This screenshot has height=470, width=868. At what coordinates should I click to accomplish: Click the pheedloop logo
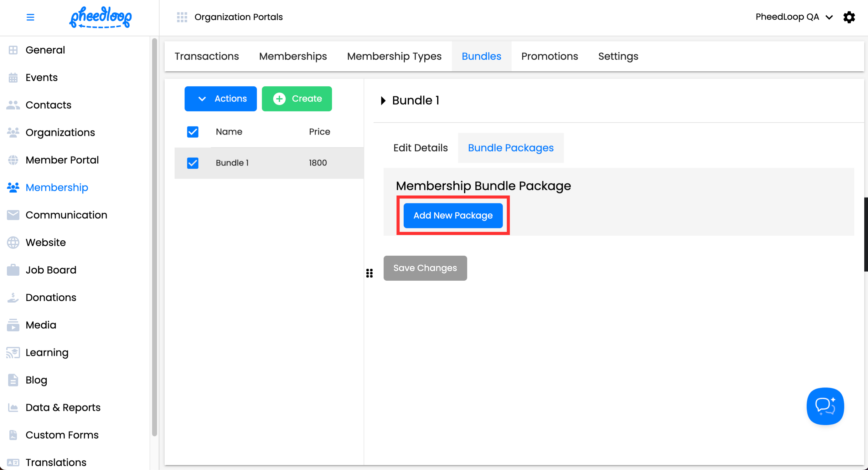[x=101, y=17]
